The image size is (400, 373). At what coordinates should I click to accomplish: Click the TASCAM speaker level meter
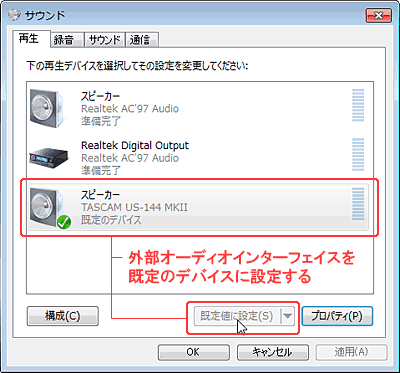pos(358,204)
